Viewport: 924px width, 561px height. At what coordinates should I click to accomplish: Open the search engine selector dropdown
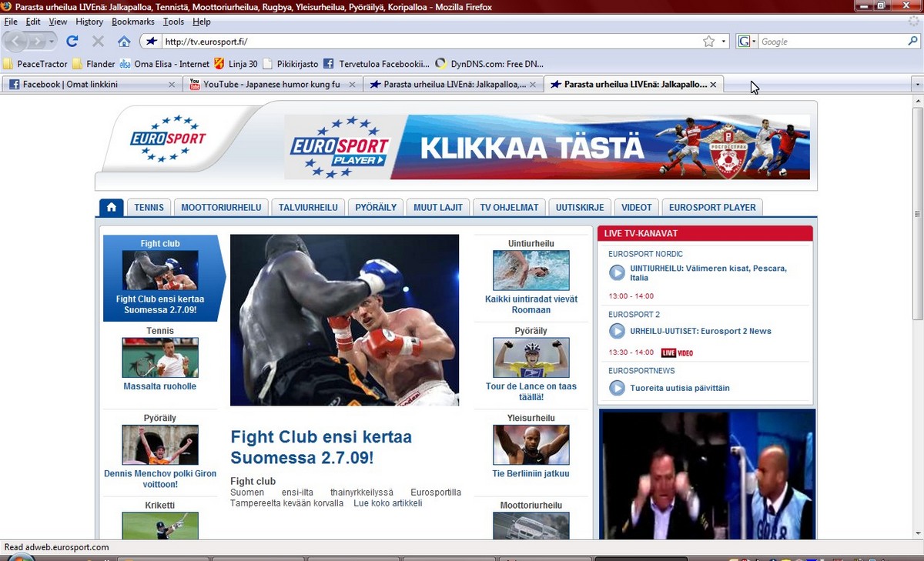(x=747, y=42)
